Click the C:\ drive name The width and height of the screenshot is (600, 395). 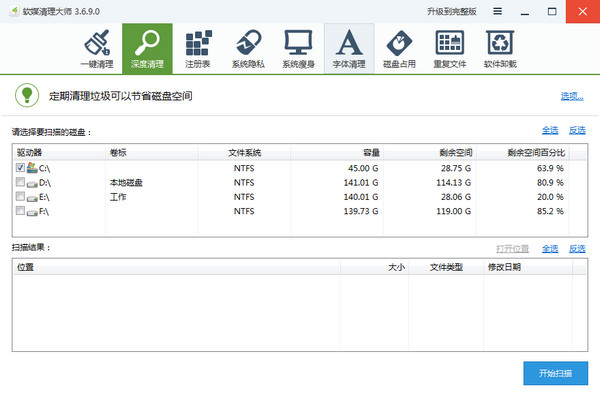pos(44,168)
